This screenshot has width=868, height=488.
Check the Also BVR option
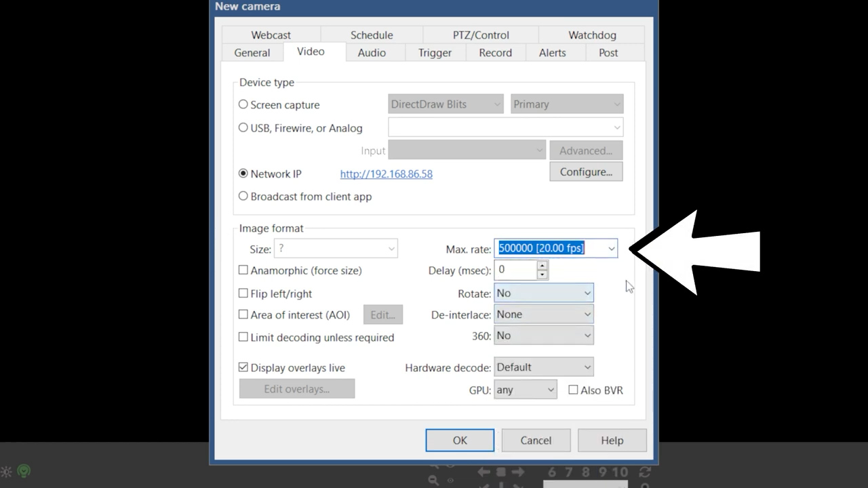click(573, 390)
